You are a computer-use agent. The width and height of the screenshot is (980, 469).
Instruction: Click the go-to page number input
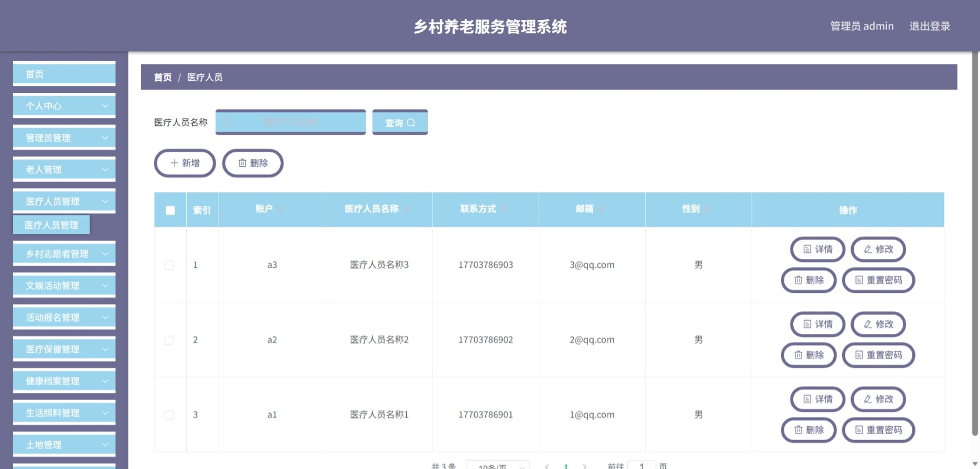point(641,465)
